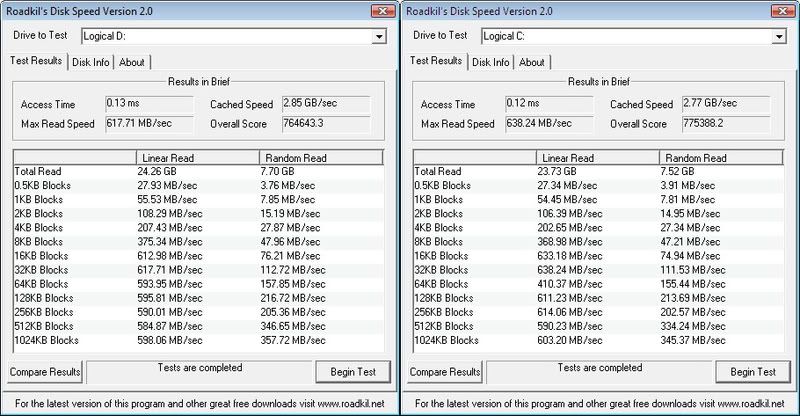This screenshot has width=800, height=416.
Task: Select 512KB Blocks row in Logical D window
Action: click(198, 326)
